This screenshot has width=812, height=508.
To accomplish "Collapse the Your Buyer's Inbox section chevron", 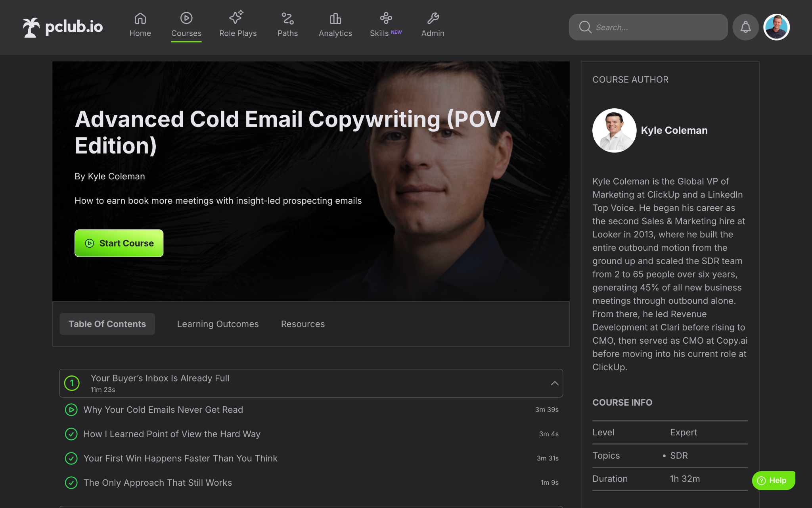I will pos(554,383).
